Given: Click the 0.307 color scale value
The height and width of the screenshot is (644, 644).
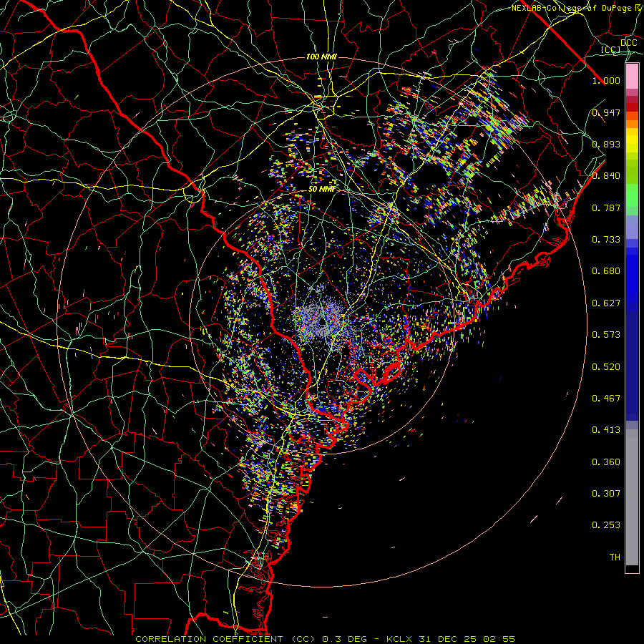Looking at the screenshot, I should coord(606,494).
